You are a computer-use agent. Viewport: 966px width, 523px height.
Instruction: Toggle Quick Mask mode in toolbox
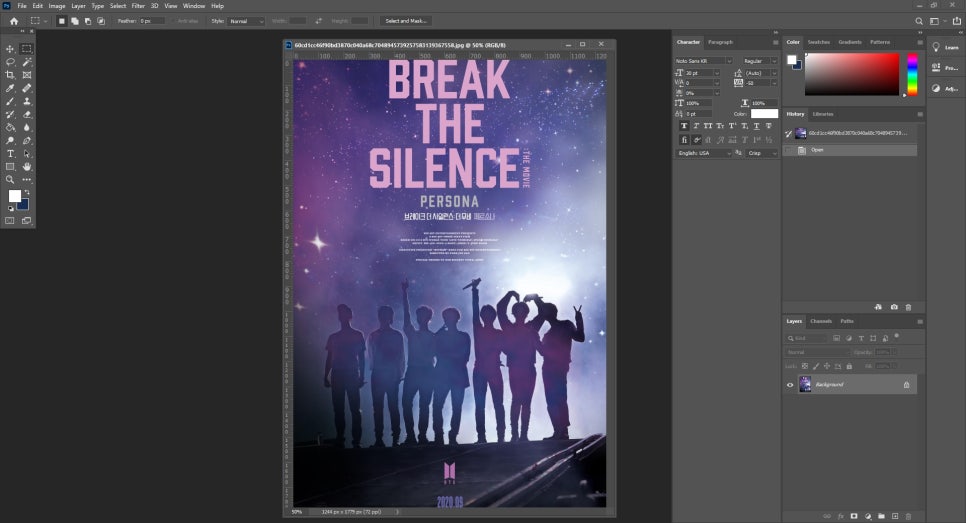click(10, 221)
